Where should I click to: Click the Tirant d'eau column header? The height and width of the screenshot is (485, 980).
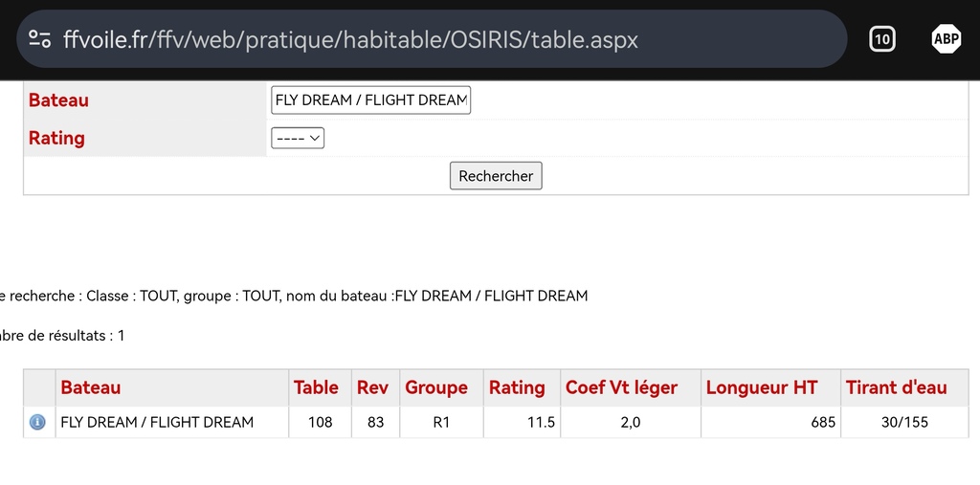tap(896, 387)
